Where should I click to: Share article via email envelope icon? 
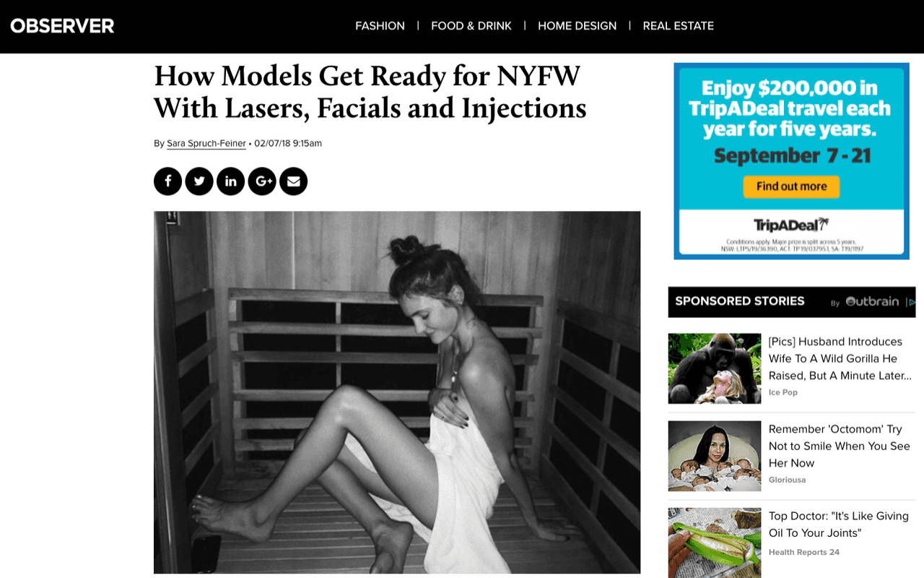[293, 181]
